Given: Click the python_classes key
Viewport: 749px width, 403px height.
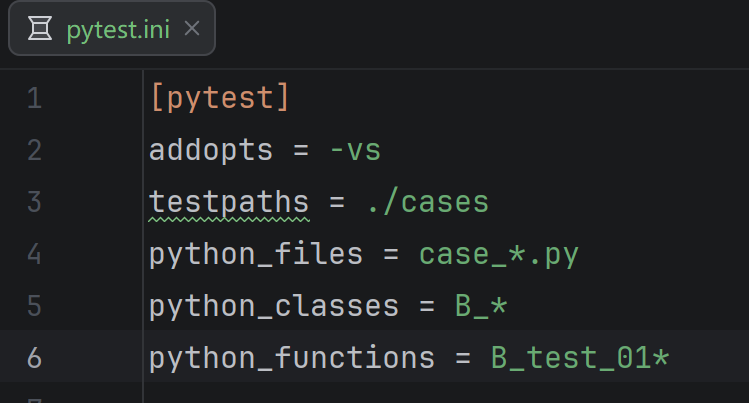Looking at the screenshot, I should click(274, 306).
